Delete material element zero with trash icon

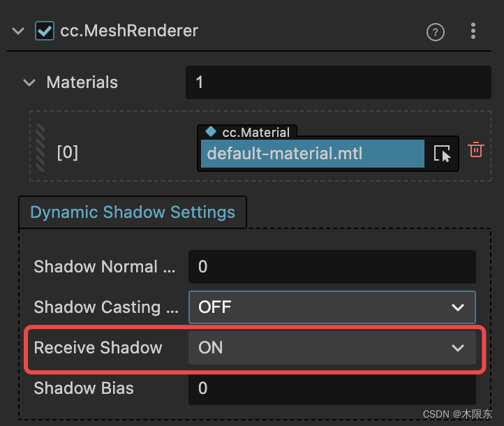(475, 149)
